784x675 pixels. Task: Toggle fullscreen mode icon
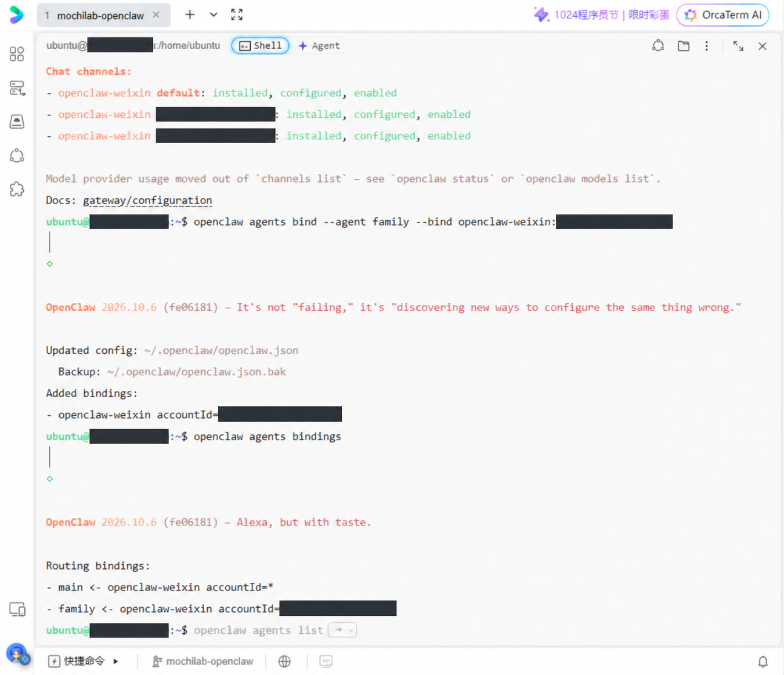coord(237,14)
